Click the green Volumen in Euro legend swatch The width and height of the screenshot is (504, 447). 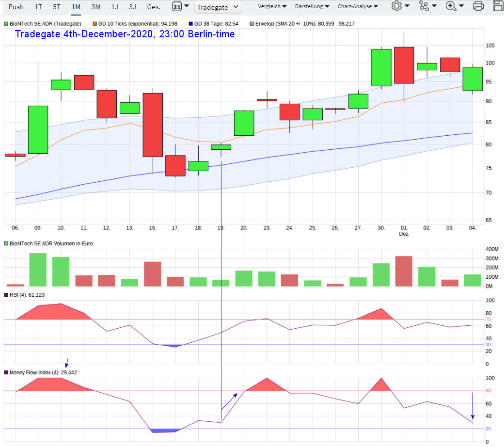[6, 244]
